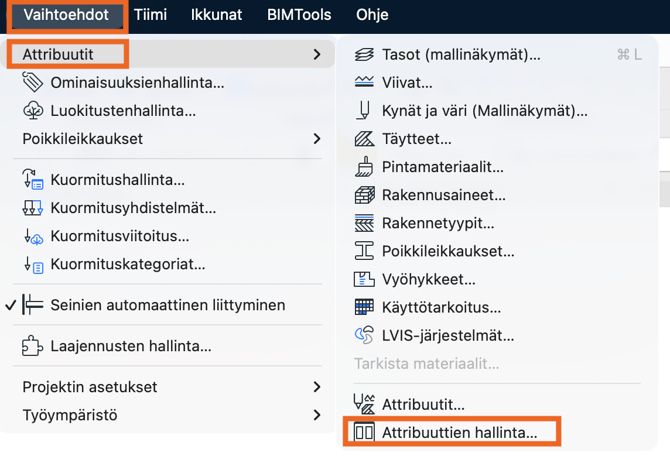Choose Ominaisuuksienhallinta... menu entry

click(x=168, y=82)
